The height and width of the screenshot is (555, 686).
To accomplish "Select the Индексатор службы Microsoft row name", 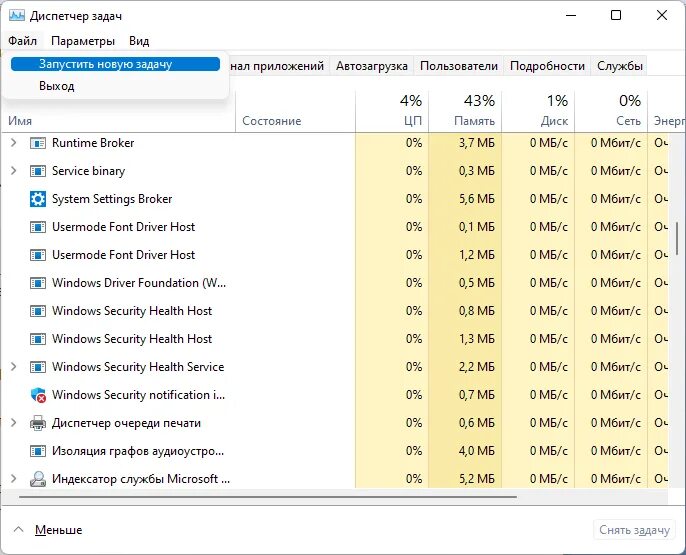I will point(141,479).
